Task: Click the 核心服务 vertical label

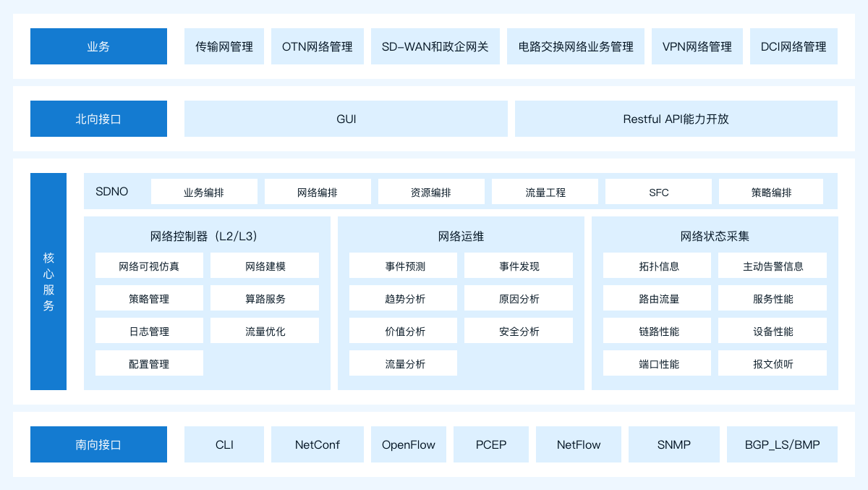Action: click(x=48, y=282)
